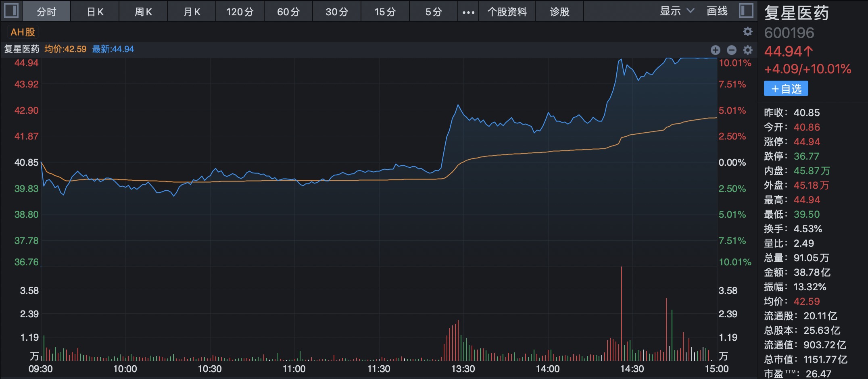Select the 60分 period tab

[x=289, y=11]
